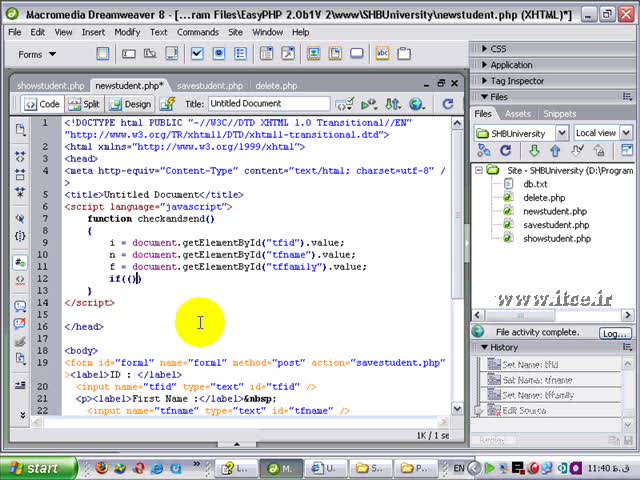The image size is (640, 480).
Task: Switch to Design view
Action: click(130, 104)
